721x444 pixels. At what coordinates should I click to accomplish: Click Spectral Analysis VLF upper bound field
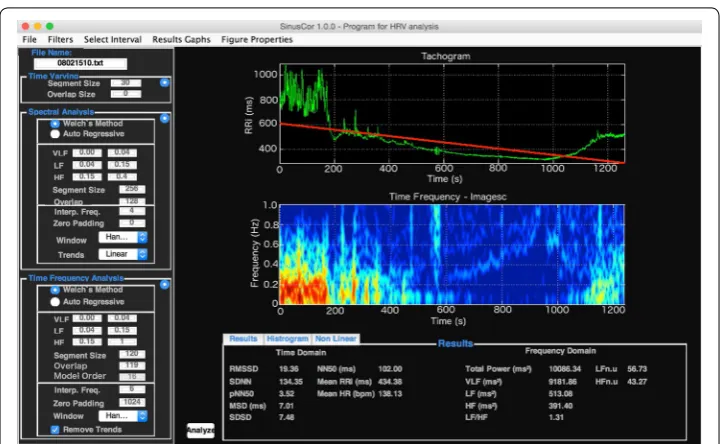pos(122,153)
